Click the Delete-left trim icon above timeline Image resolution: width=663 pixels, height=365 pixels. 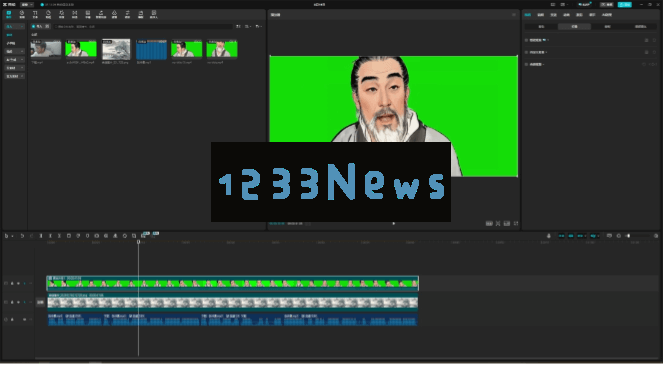pos(50,236)
